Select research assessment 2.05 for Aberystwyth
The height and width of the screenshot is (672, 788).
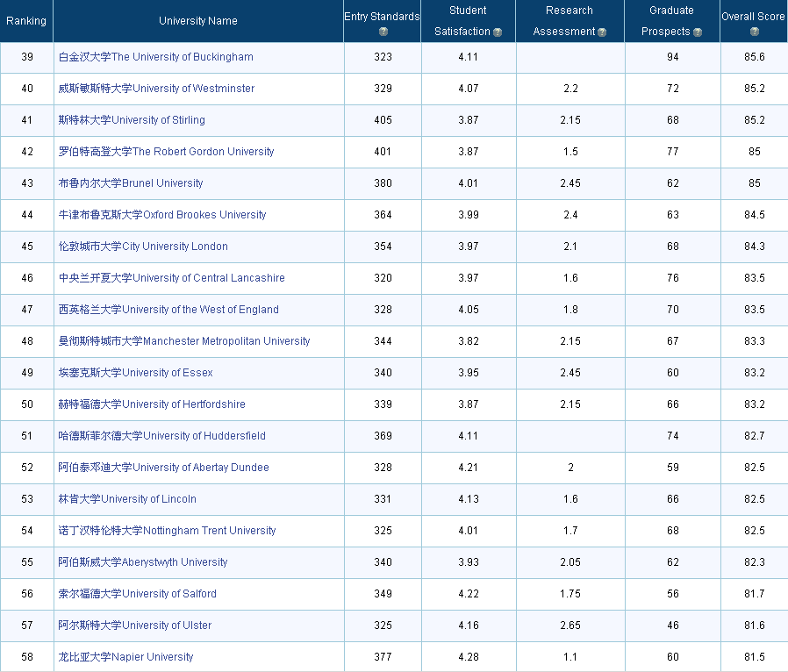[570, 562]
